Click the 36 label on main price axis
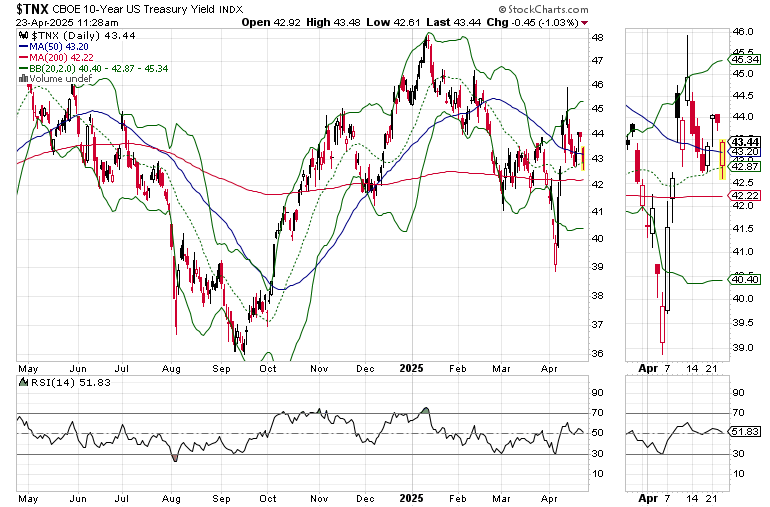Image resolution: width=770 pixels, height=507 pixels. (597, 353)
